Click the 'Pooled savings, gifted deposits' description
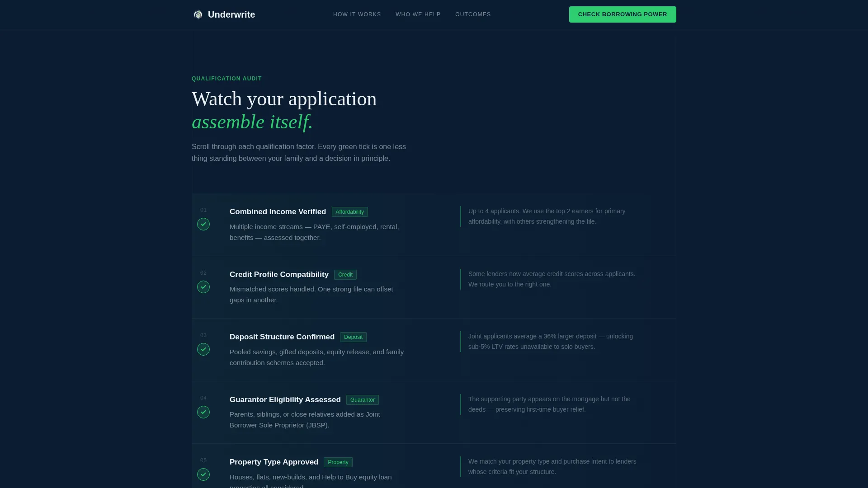Viewport: 868px width, 488px height. point(316,357)
